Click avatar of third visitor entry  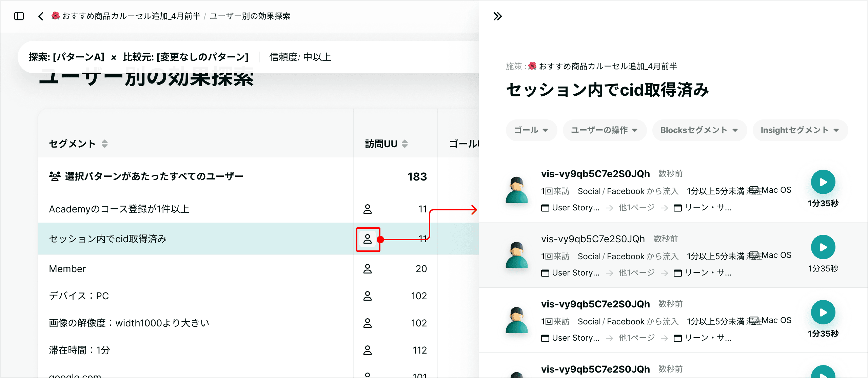(x=517, y=320)
